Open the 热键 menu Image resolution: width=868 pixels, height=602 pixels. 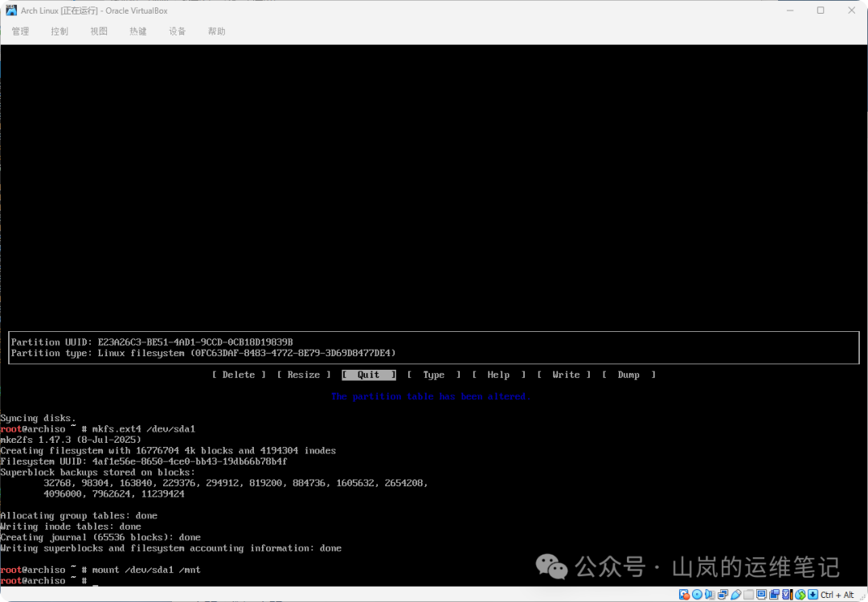138,31
